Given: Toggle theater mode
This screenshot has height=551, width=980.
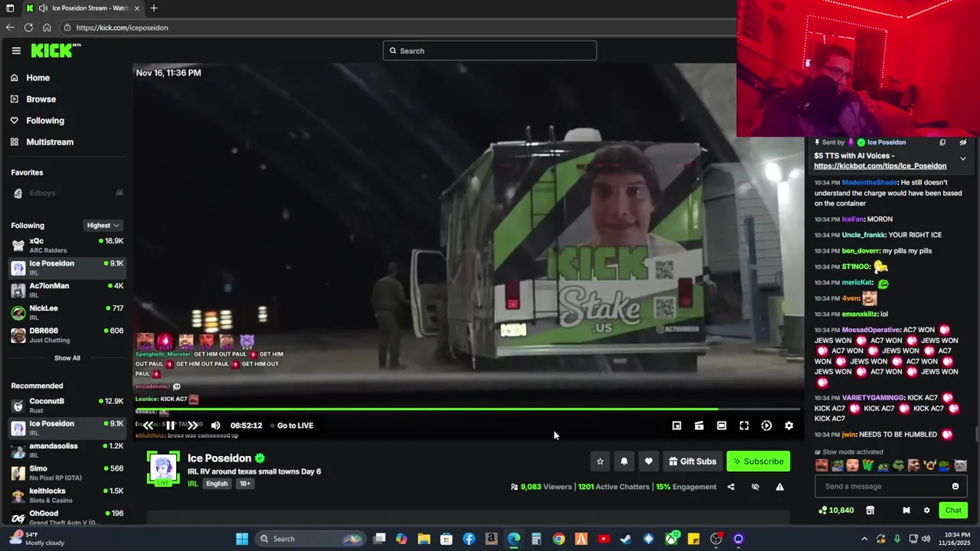Looking at the screenshot, I should pyautogui.click(x=721, y=425).
